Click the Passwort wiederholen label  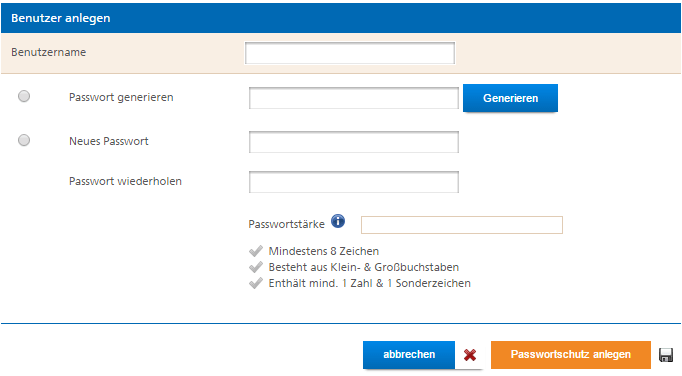(x=125, y=181)
